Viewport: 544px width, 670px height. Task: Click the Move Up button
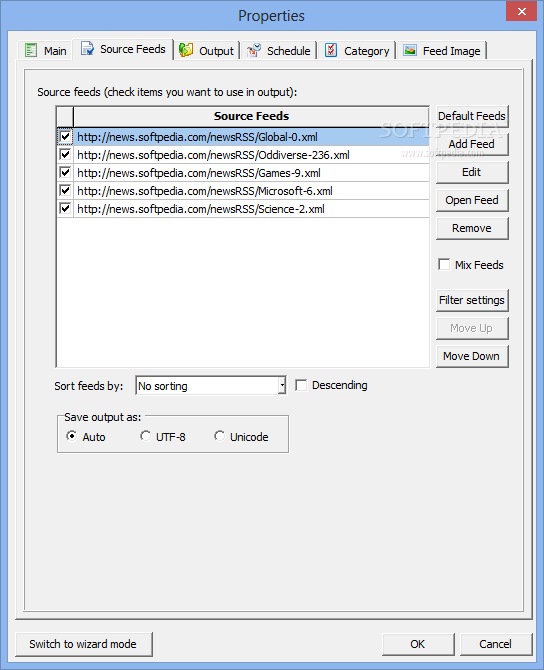pyautogui.click(x=472, y=328)
